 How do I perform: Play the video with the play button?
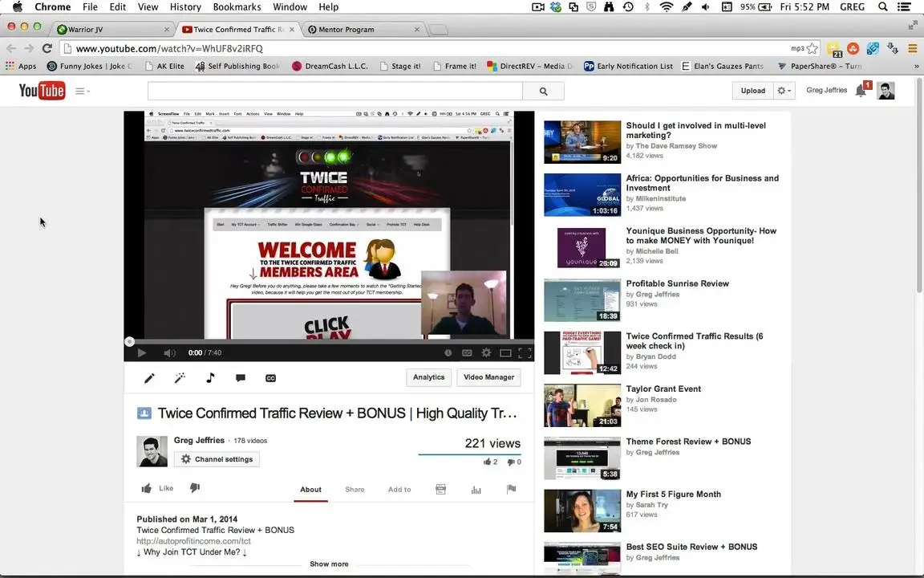pyautogui.click(x=141, y=352)
